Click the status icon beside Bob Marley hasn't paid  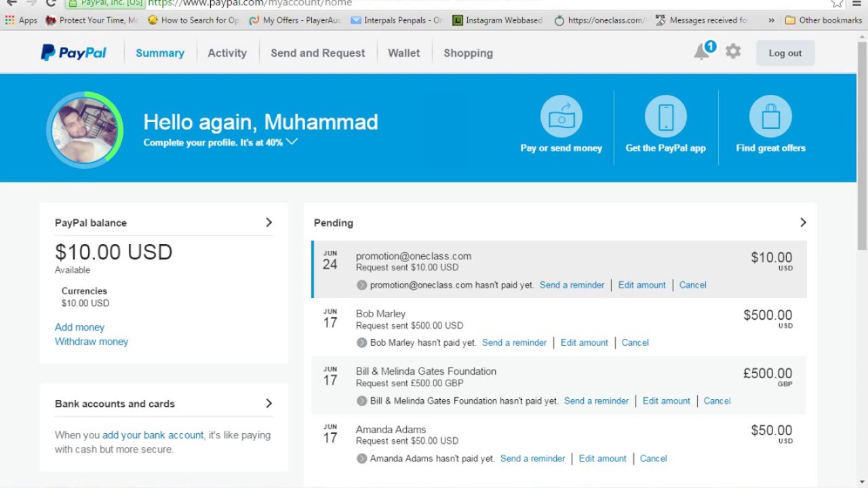coord(362,343)
